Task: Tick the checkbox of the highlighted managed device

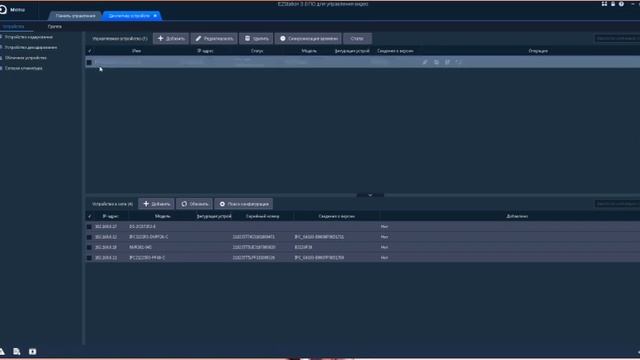Action: tap(89, 62)
